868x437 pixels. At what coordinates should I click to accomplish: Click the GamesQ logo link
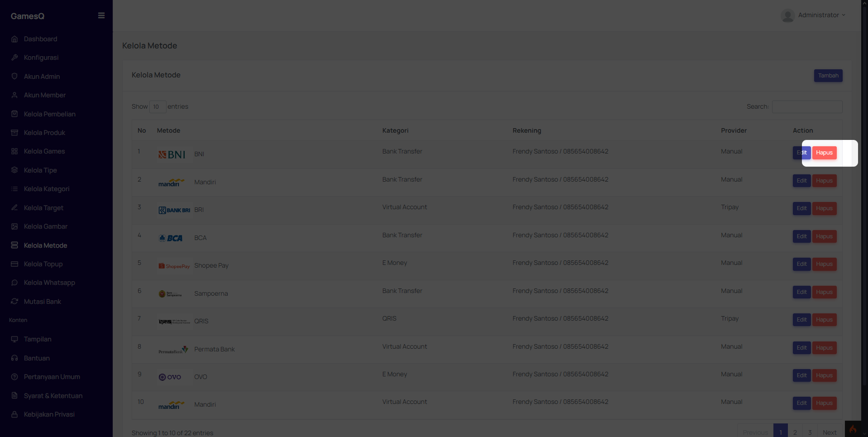28,16
